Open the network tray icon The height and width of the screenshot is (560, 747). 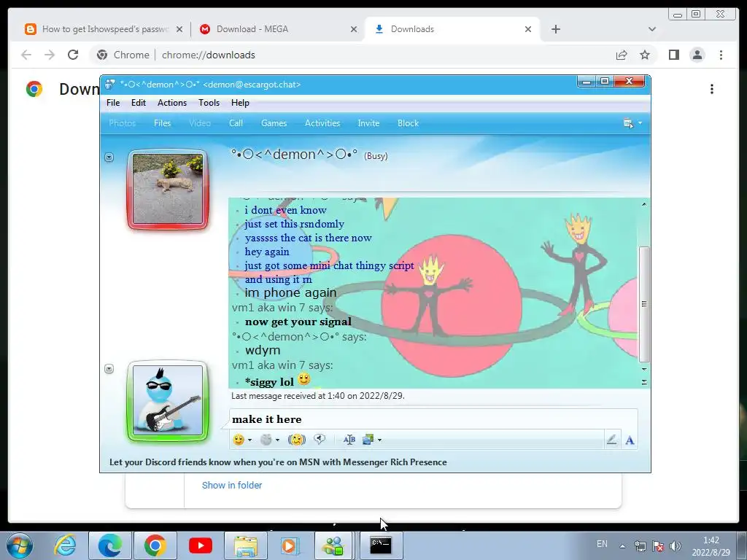[640, 545]
